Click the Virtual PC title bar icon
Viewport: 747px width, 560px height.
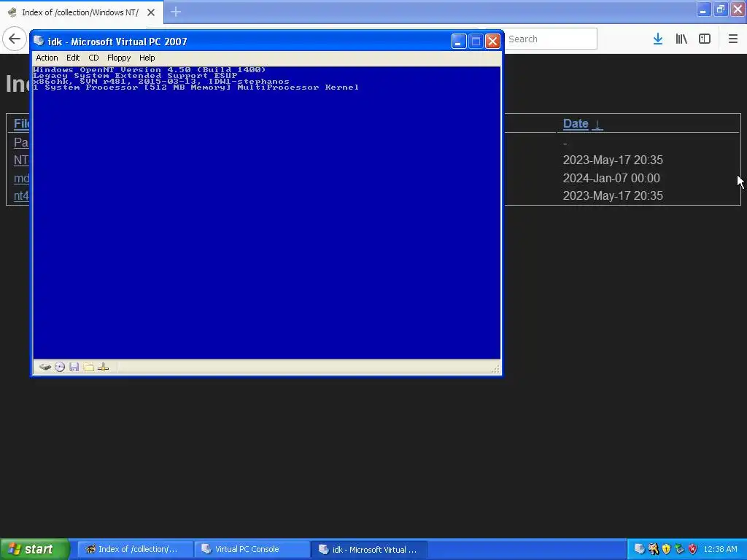coord(39,41)
